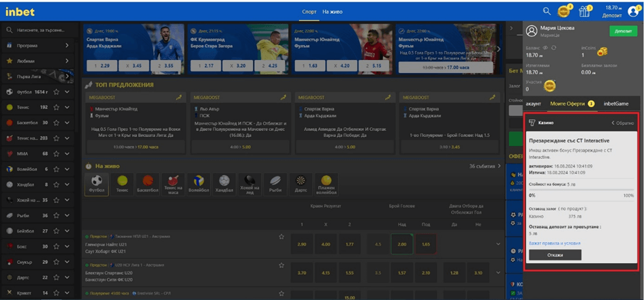This screenshot has width=644, height=300.
Task: Select boosted odds 5.00 on Ахмед Ахмедов card
Action: 345,147
